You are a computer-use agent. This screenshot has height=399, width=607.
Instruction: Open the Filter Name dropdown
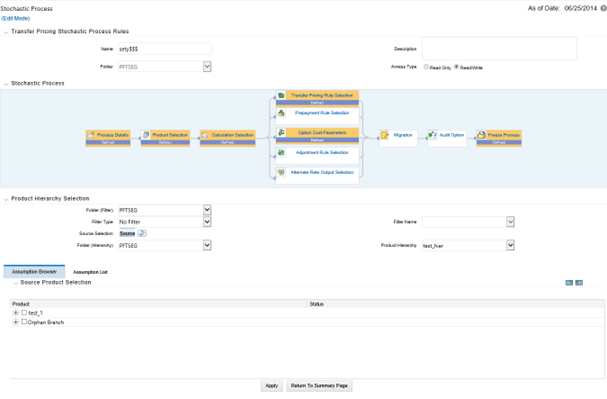(x=510, y=222)
